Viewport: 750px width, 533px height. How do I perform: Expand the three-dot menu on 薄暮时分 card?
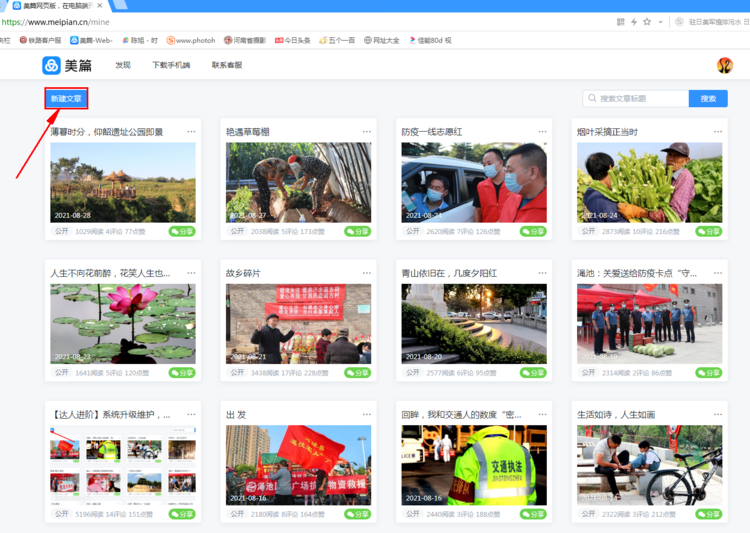click(x=191, y=132)
